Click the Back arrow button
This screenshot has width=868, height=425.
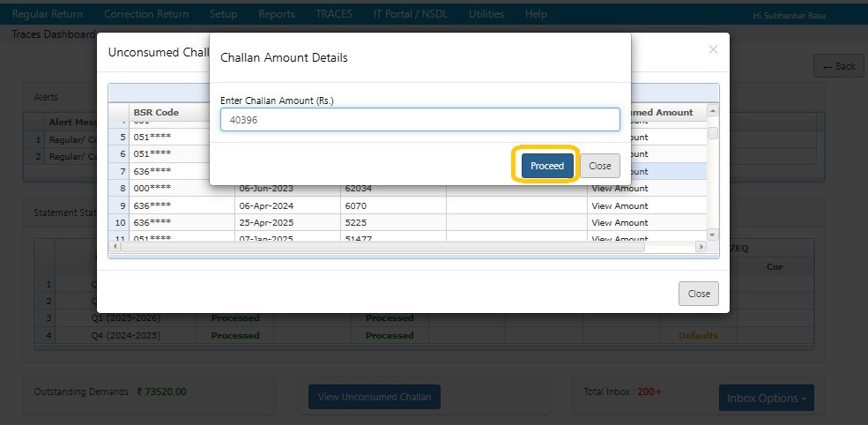(838, 66)
